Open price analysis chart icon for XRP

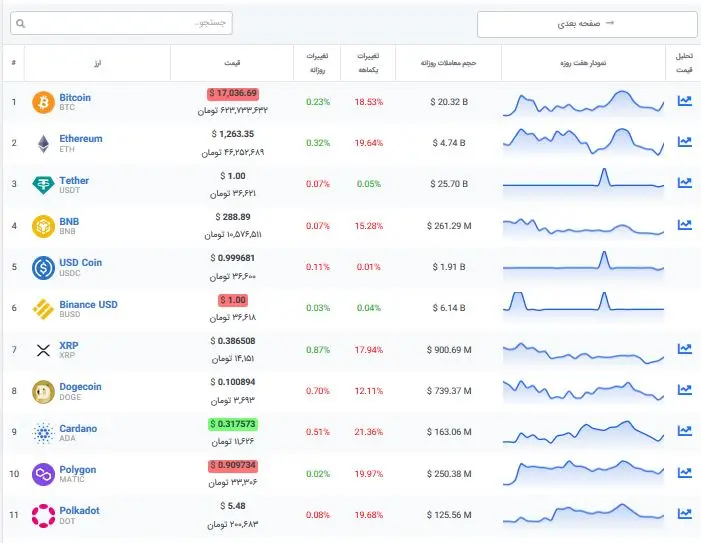[x=684, y=348]
